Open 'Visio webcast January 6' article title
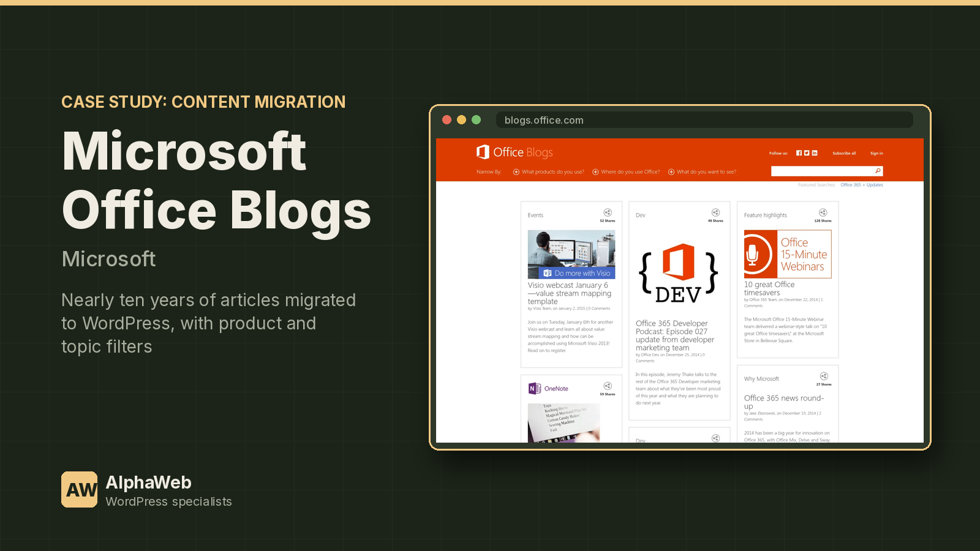The width and height of the screenshot is (980, 551). coord(570,293)
